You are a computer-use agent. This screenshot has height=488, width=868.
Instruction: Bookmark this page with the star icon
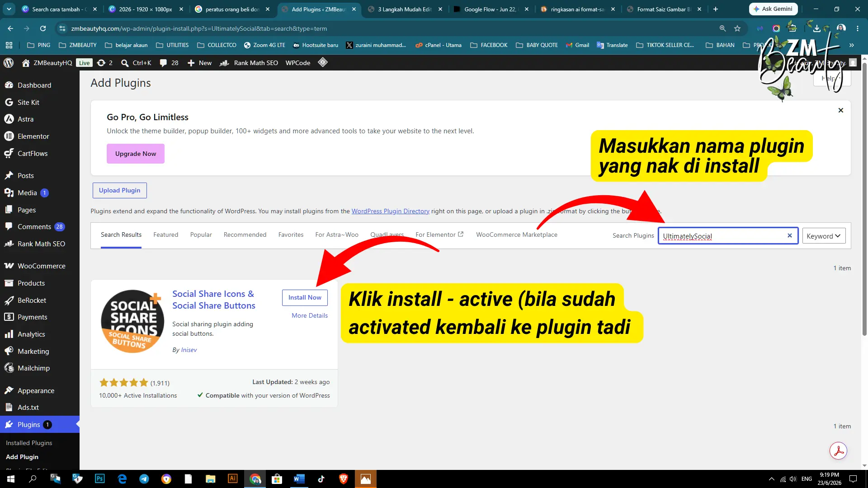(x=737, y=28)
